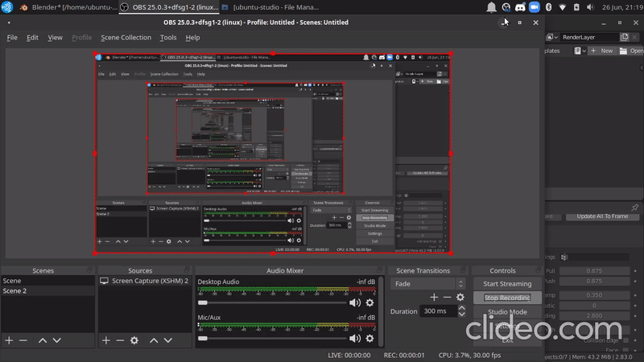Viewport: 644px width, 362px height.
Task: Mute the Desktop Audio speaker icon
Action: (355, 302)
